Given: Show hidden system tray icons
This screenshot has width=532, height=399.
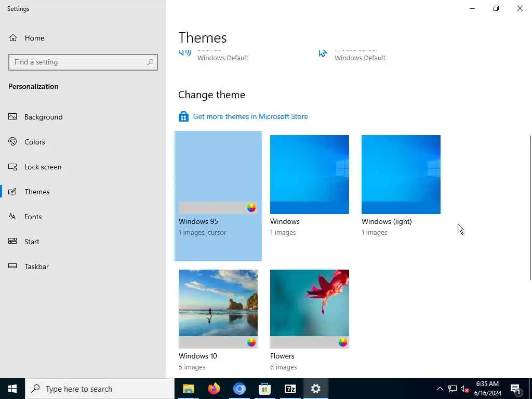Looking at the screenshot, I should click(440, 389).
